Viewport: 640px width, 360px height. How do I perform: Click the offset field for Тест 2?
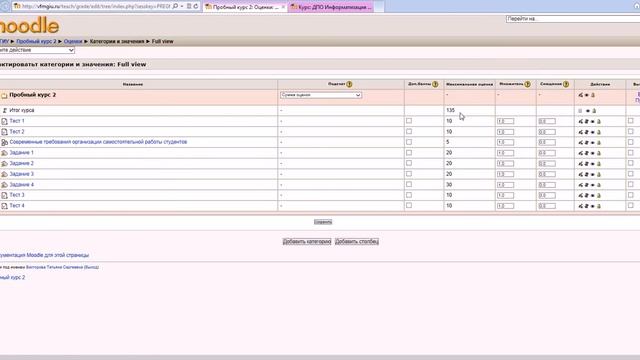547,132
